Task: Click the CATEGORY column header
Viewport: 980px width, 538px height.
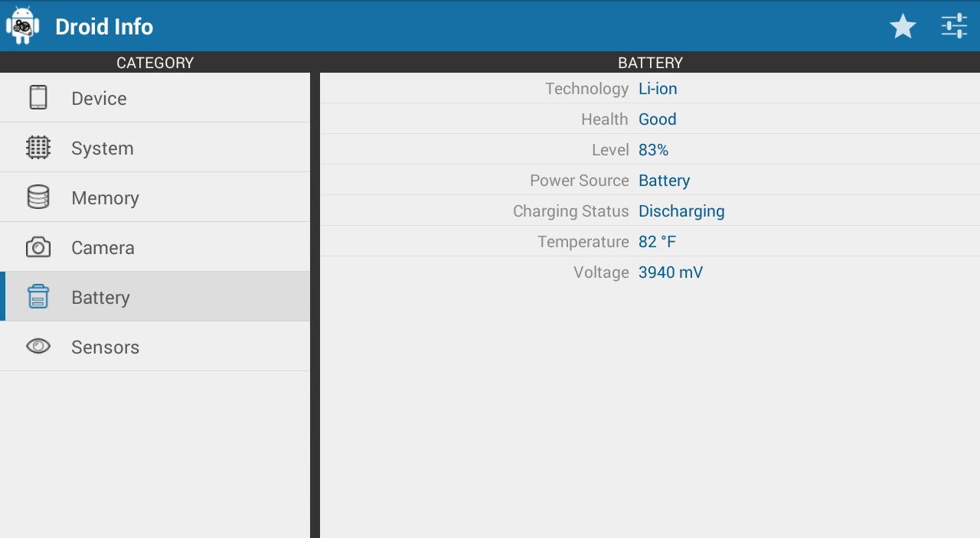Action: (155, 62)
